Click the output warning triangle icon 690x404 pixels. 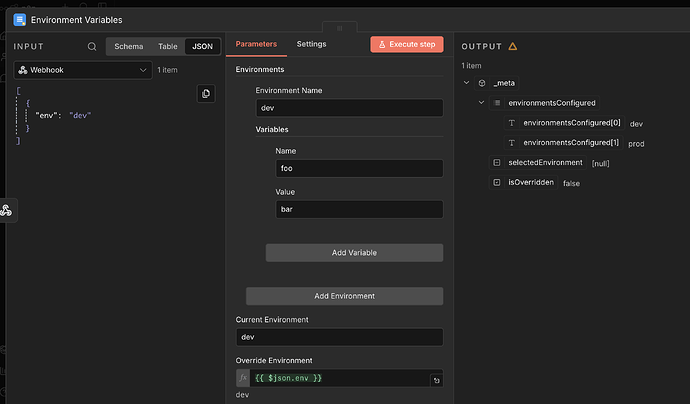point(513,46)
